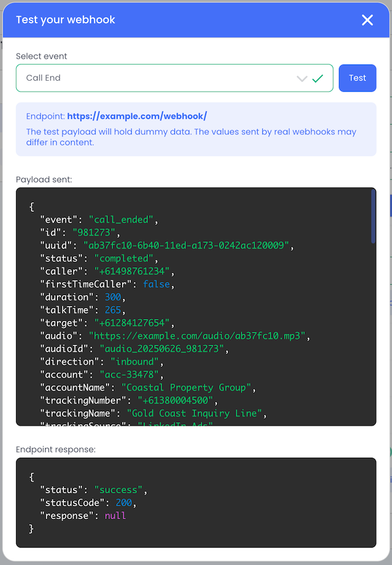Click the response status "success" value
This screenshot has height=565, width=392.
pyautogui.click(x=118, y=490)
